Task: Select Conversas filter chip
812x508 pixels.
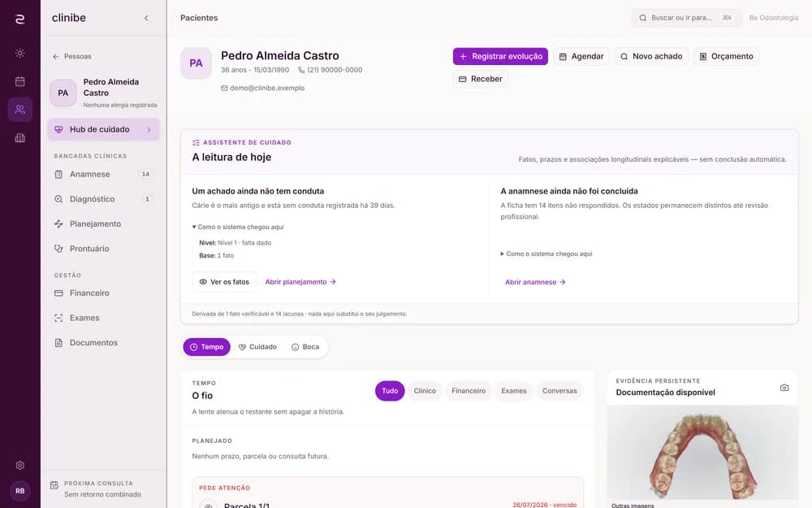Action: [x=559, y=391]
